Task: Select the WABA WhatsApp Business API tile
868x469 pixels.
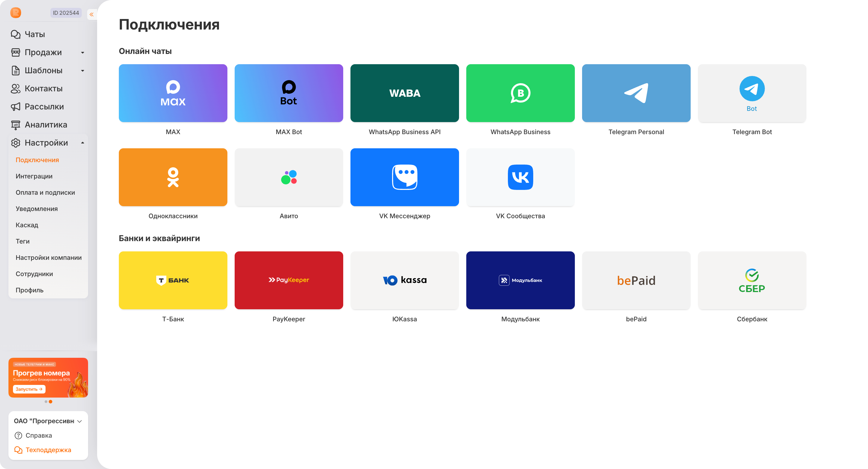Action: pyautogui.click(x=404, y=93)
